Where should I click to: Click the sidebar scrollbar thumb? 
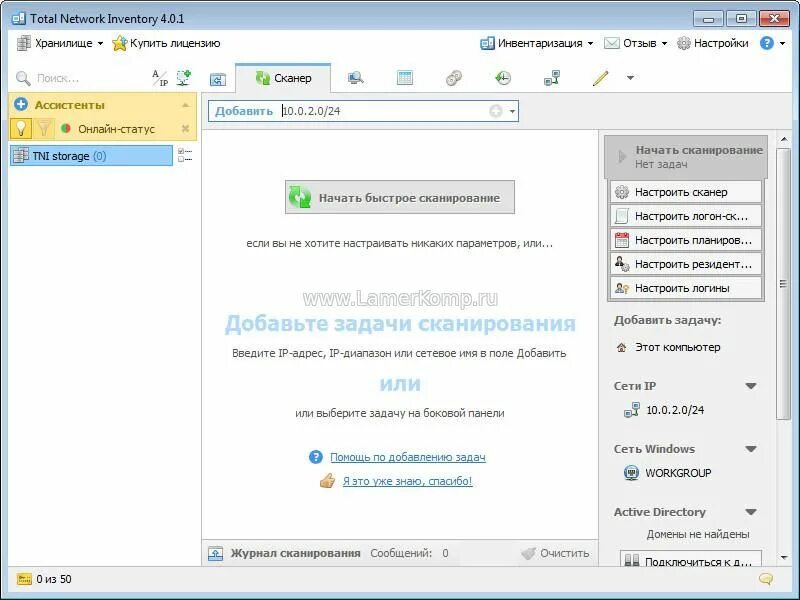783,284
